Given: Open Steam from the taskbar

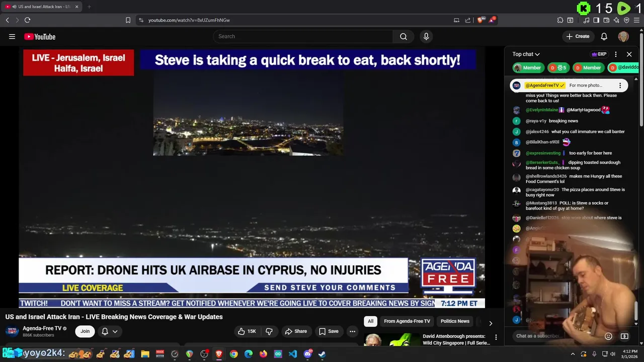Looking at the screenshot, I should click(x=322, y=354).
